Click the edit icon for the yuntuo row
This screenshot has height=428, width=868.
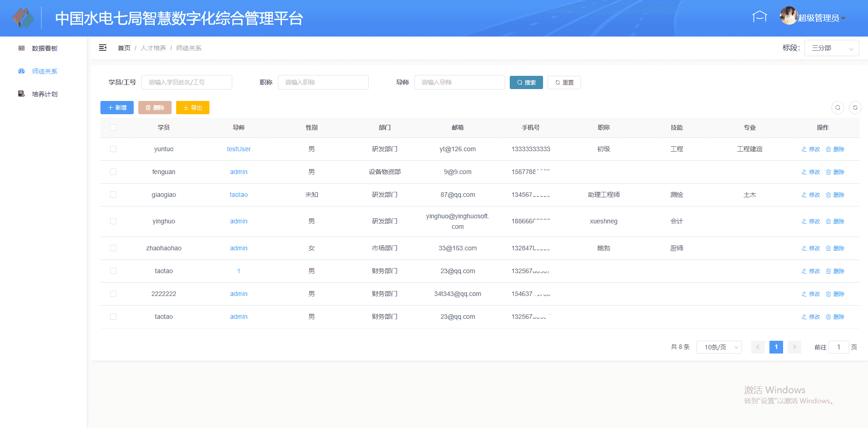coord(810,149)
